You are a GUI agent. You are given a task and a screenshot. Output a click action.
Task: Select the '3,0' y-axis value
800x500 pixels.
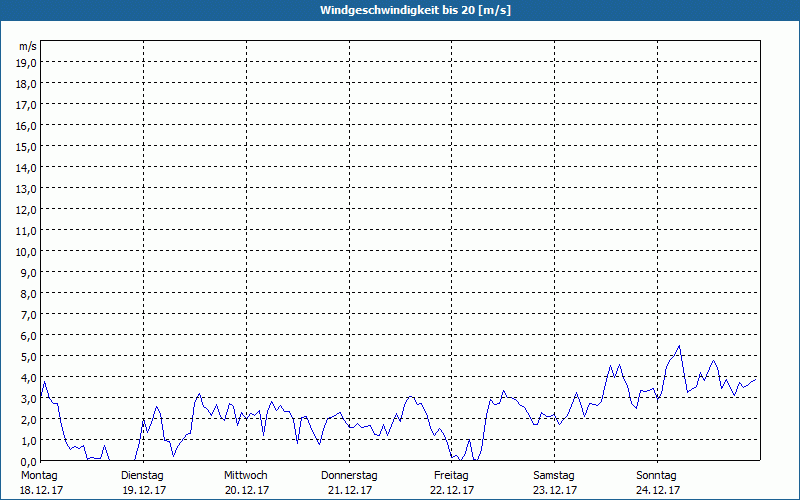click(29, 398)
